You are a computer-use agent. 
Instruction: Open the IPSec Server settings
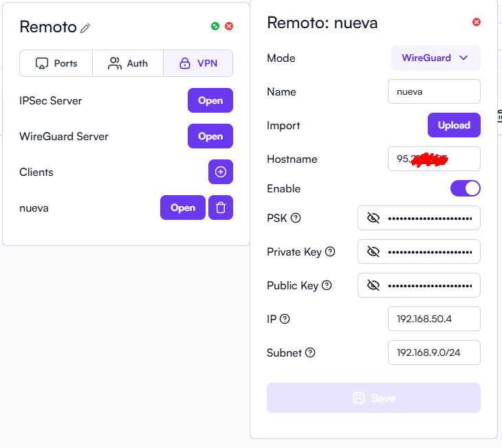(210, 100)
